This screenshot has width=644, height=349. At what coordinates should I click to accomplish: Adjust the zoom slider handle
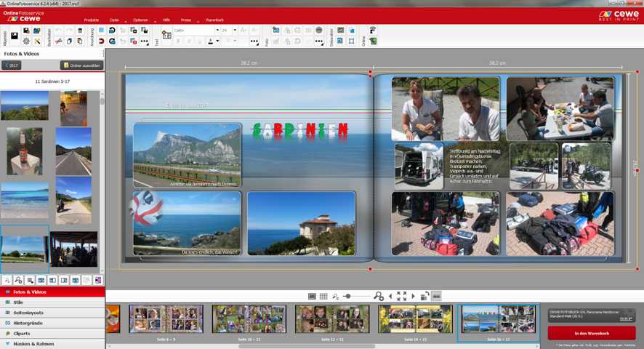[x=348, y=296]
